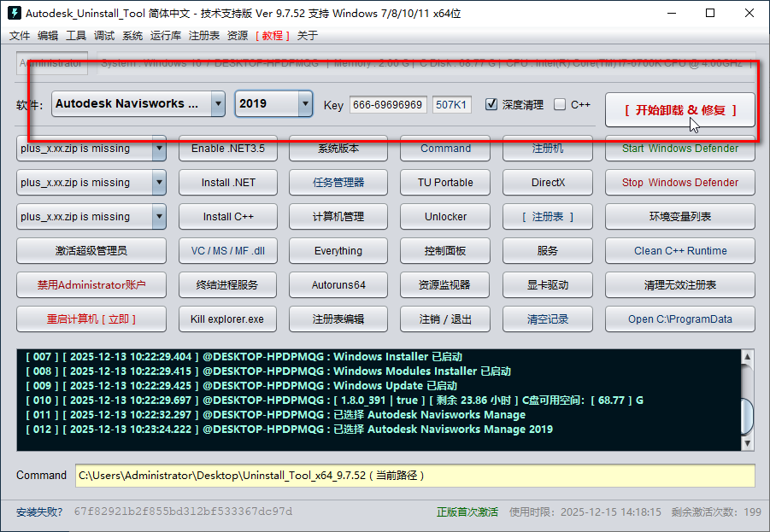Open 资源监视器
This screenshot has width=770, height=532.
(445, 284)
